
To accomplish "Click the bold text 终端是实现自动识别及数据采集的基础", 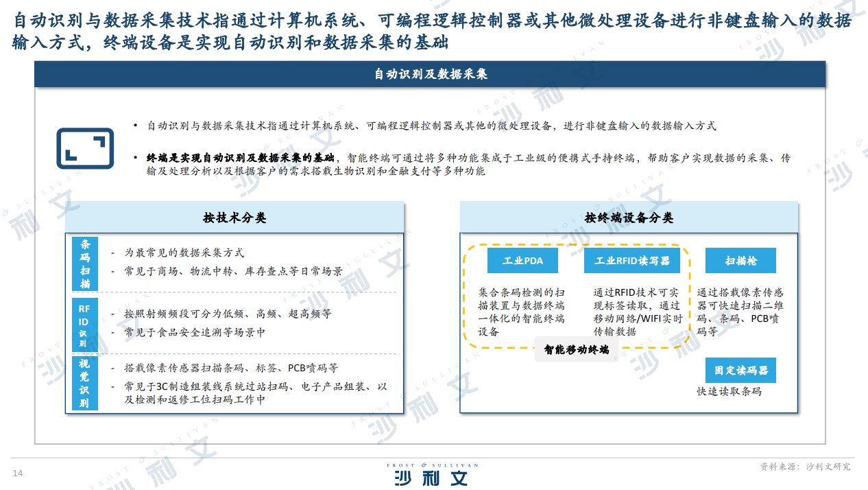I will tap(240, 157).
